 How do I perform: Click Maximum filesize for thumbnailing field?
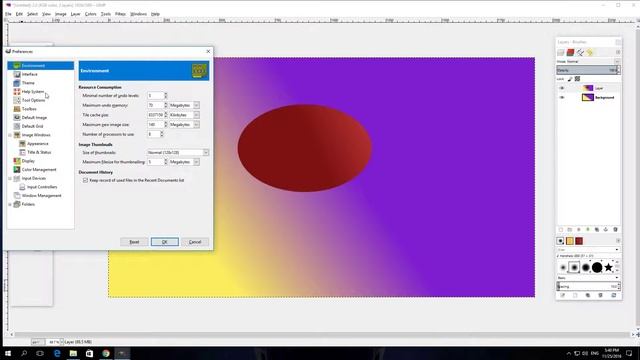157,162
